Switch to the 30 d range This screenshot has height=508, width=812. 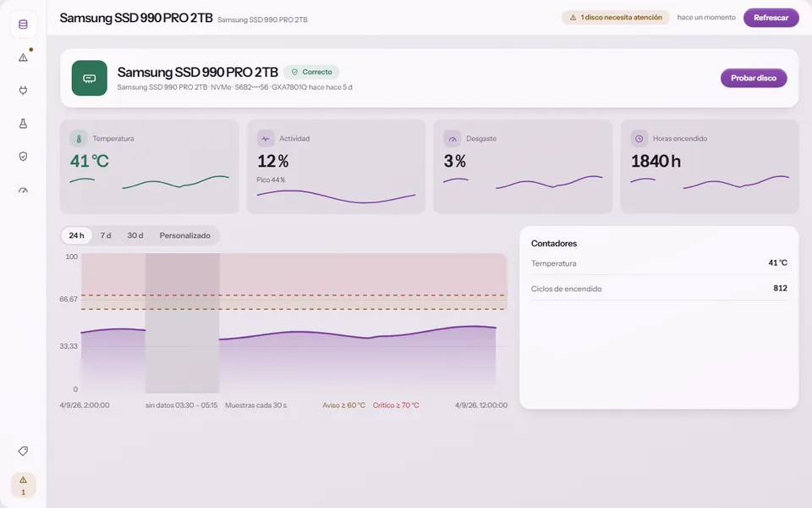(x=135, y=235)
